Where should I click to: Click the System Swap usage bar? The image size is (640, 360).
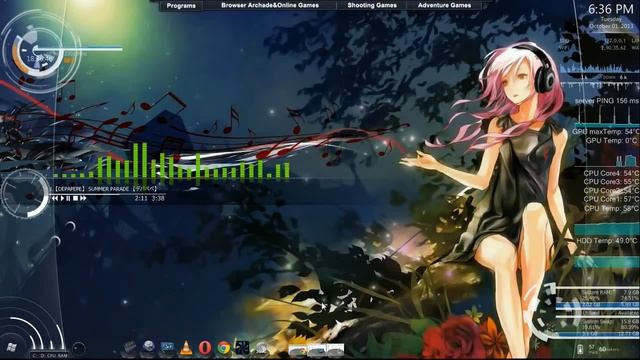tap(598, 334)
